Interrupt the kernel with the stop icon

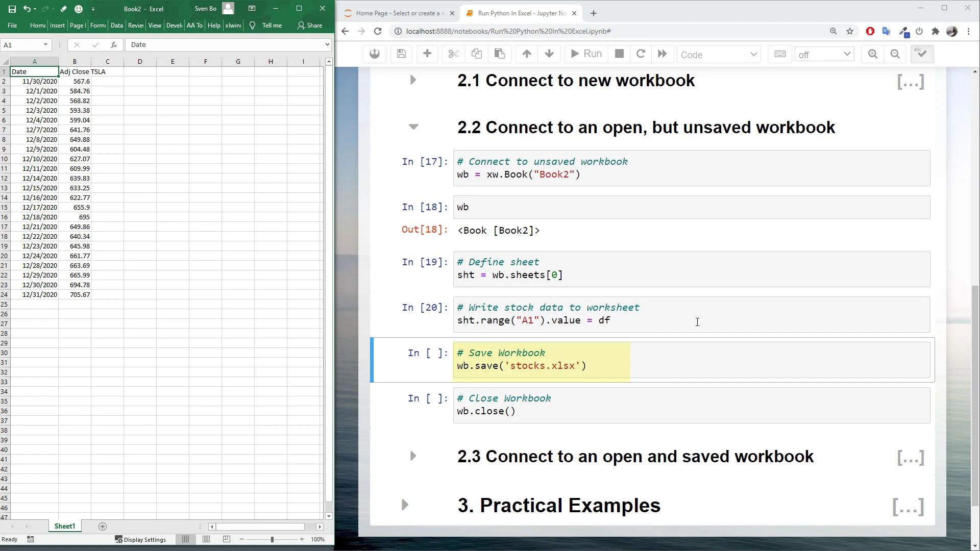pos(619,54)
